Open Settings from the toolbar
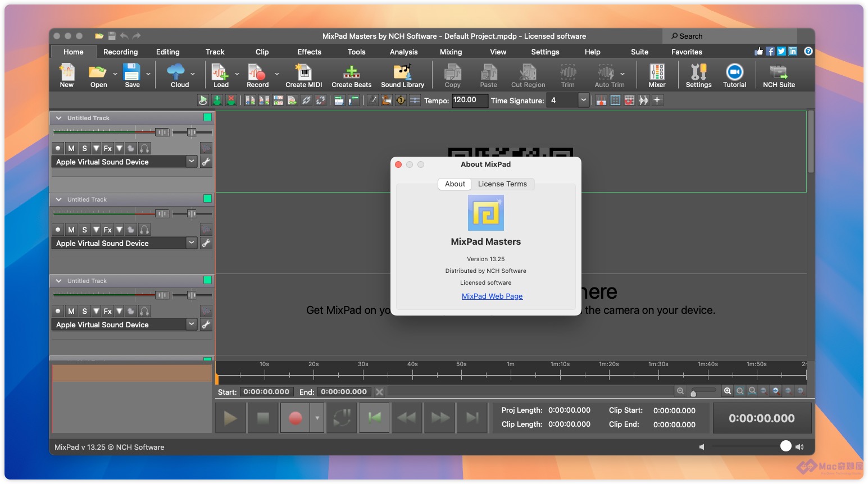Image resolution: width=868 pixels, height=484 pixels. point(698,75)
